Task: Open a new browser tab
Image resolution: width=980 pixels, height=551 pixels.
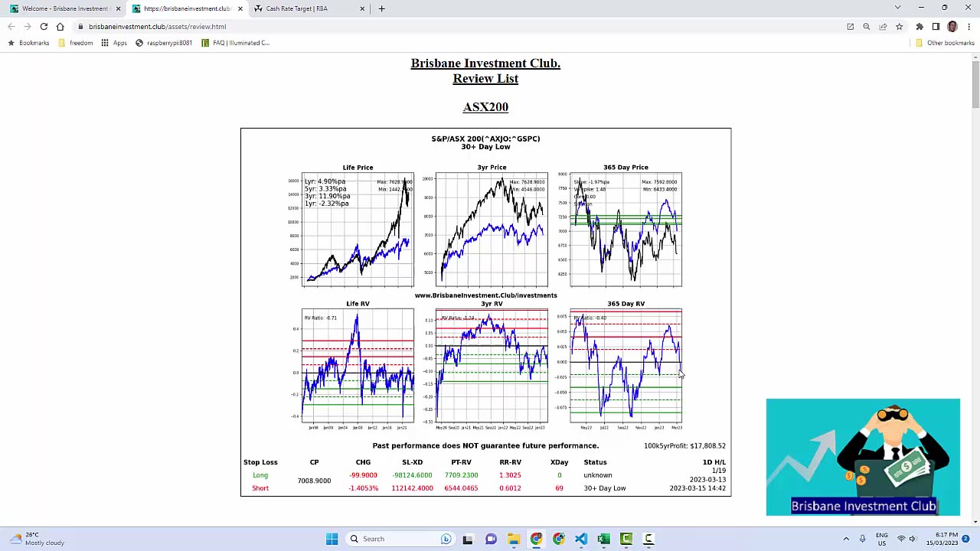Action: pyautogui.click(x=382, y=8)
